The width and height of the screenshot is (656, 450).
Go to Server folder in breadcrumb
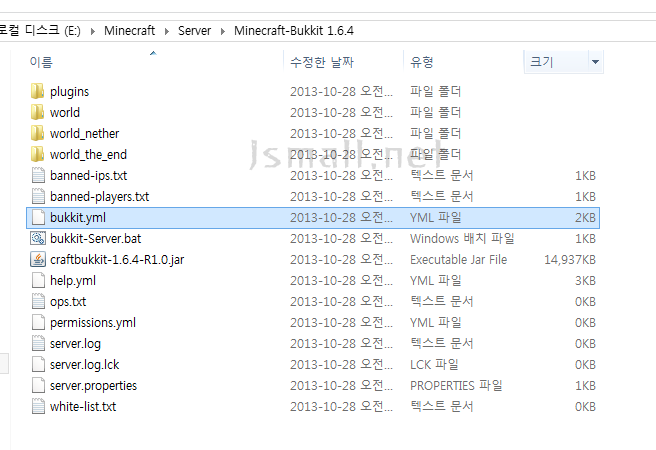tap(195, 31)
